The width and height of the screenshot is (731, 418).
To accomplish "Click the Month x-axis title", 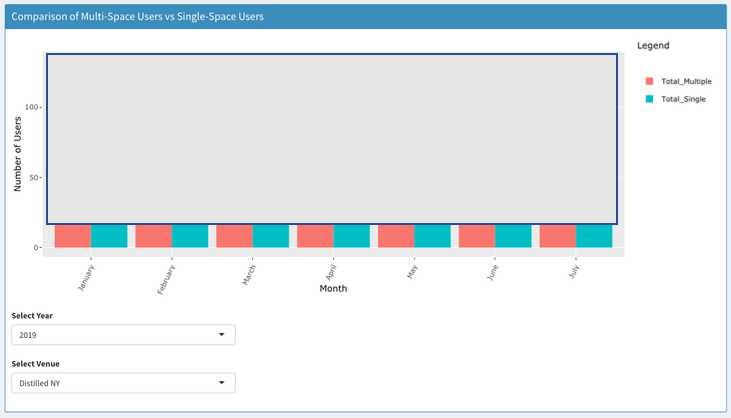I will pos(333,289).
